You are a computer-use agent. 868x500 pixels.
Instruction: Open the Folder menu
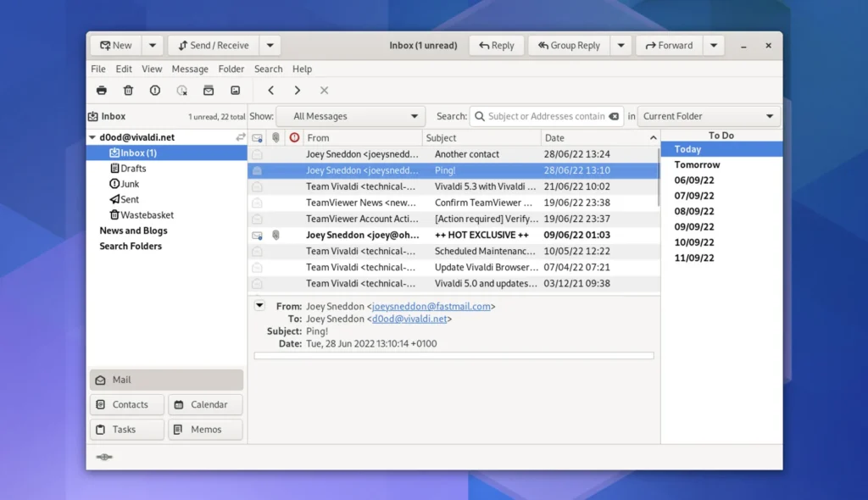(231, 69)
